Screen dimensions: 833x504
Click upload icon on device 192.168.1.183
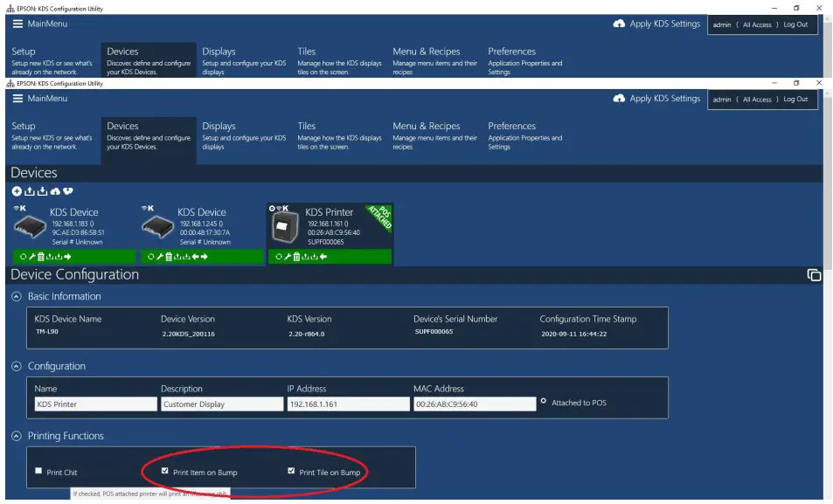tap(50, 257)
